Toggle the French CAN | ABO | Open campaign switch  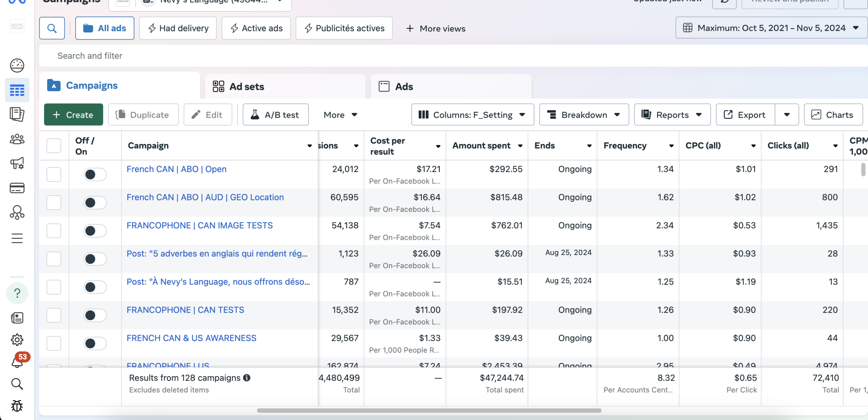coord(95,174)
